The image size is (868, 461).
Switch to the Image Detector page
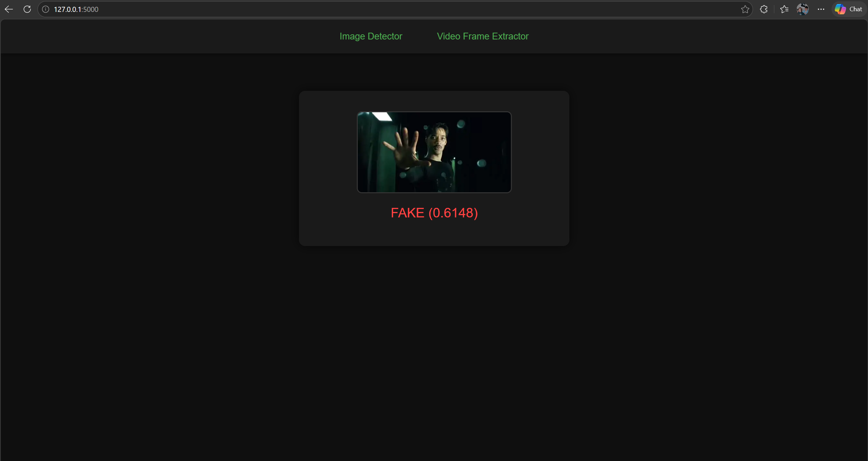(x=370, y=36)
